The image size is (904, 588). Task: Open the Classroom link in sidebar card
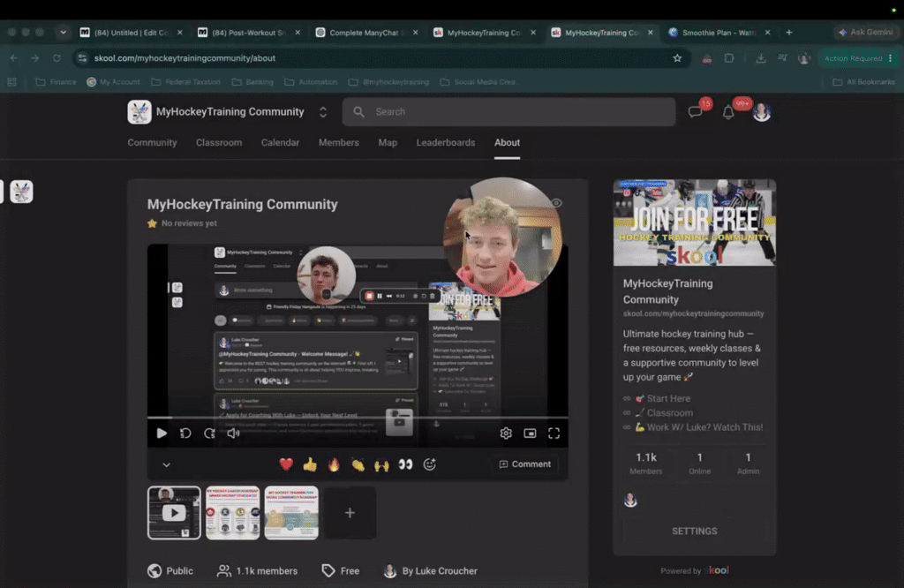tap(669, 413)
